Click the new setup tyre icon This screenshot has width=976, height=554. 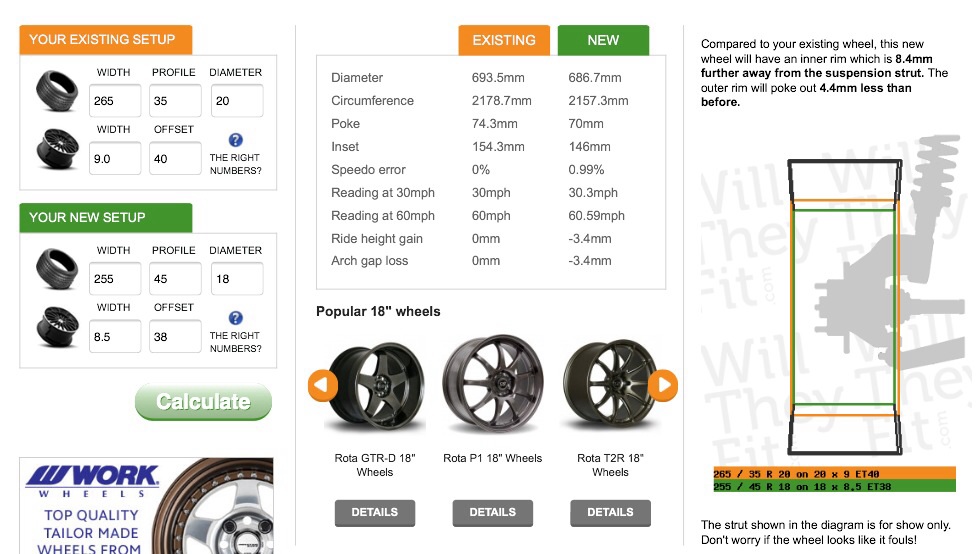coord(57,269)
